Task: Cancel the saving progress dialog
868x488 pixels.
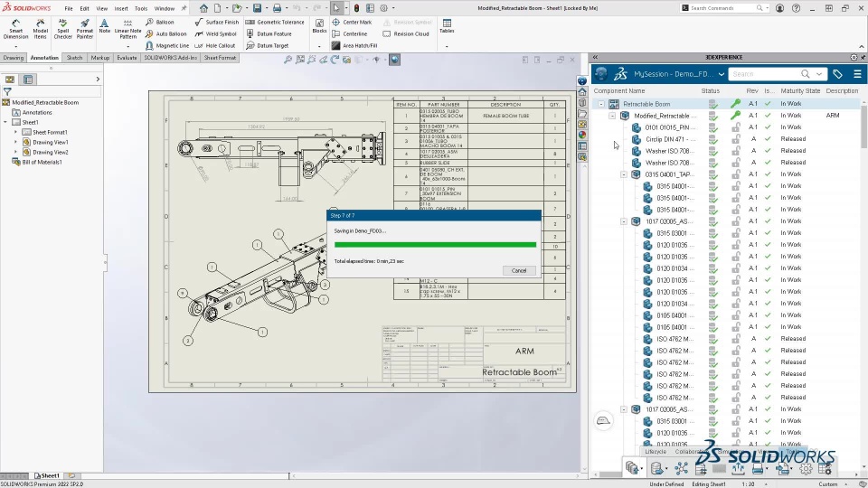Action: (x=519, y=270)
